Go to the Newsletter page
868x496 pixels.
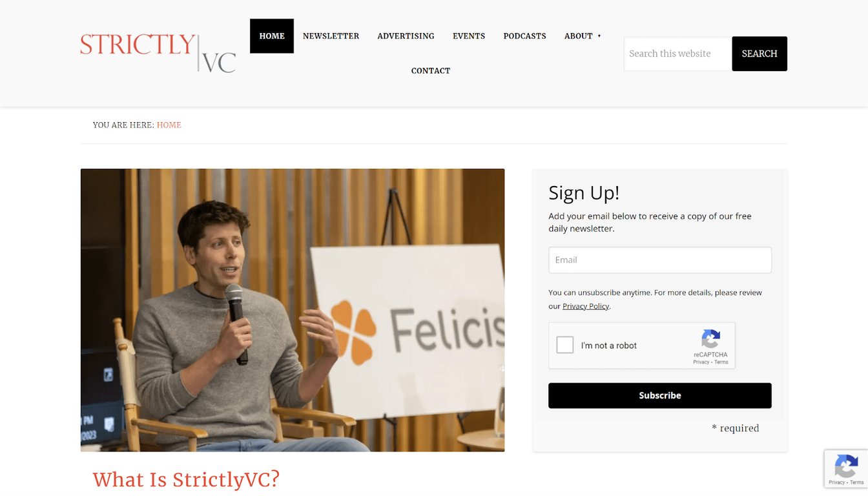pos(331,36)
